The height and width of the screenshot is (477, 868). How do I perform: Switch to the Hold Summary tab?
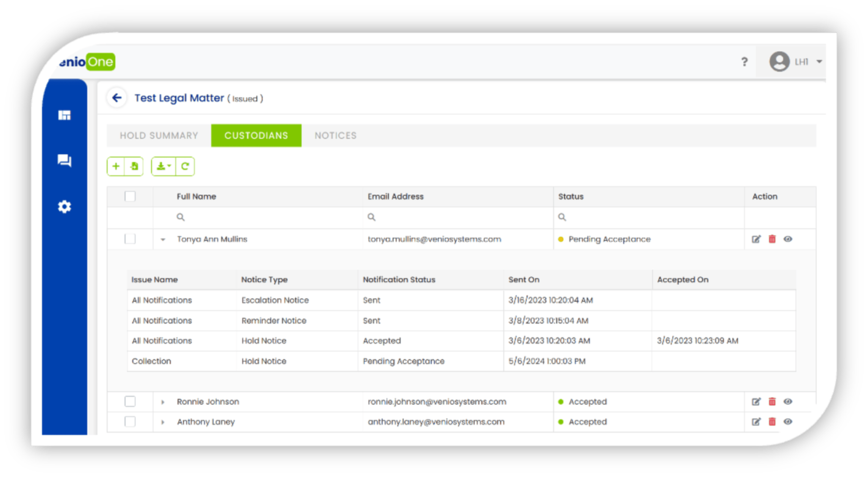click(159, 136)
